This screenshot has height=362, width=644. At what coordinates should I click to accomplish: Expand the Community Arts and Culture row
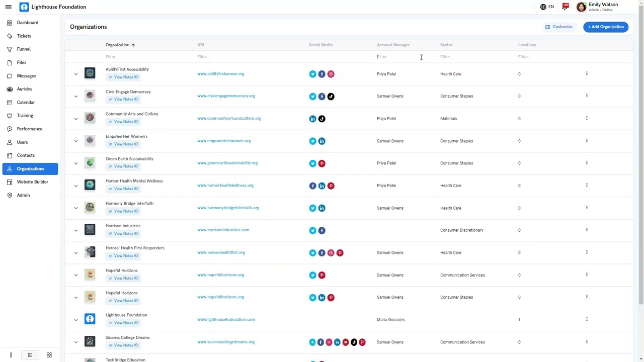(x=76, y=119)
